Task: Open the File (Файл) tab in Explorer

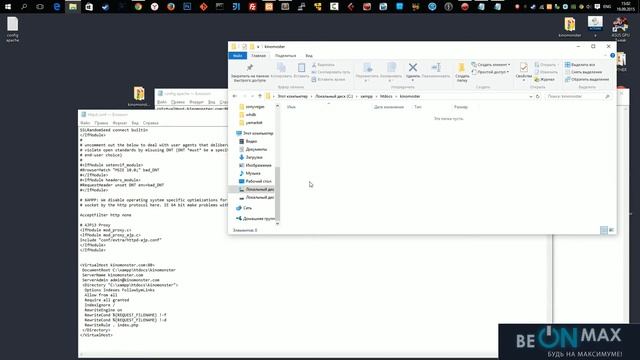Action: point(238,56)
